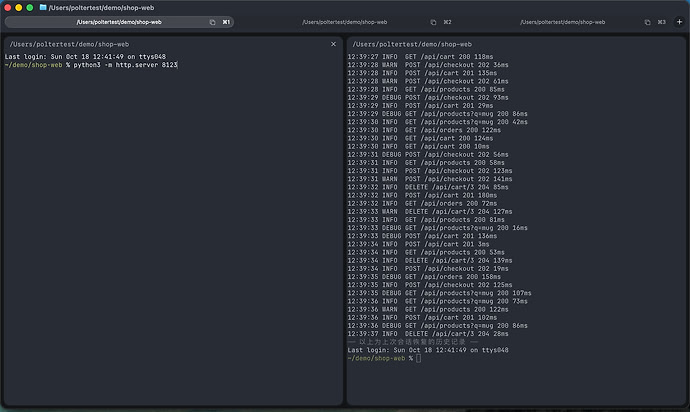690x412 pixels.
Task: Click log line 'POST /api/checkout 202 56ms'
Action: [428, 154]
